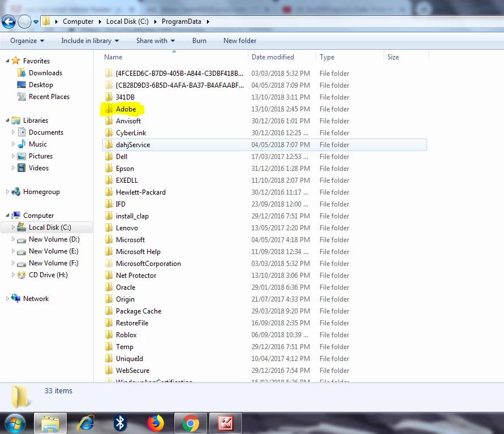Select the Epson folder icon
Screen dimensions: 504x434
coord(109,169)
